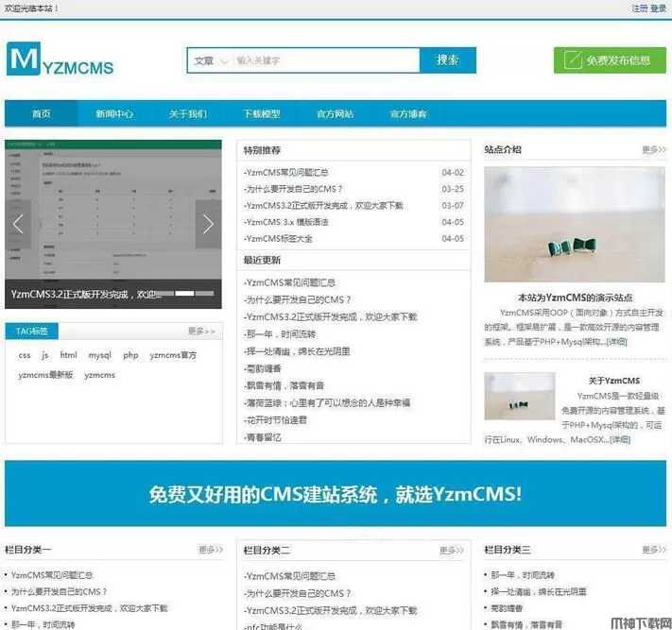Expand 更多 in 站点介绍 section
This screenshot has width=672, height=630.
653,150
